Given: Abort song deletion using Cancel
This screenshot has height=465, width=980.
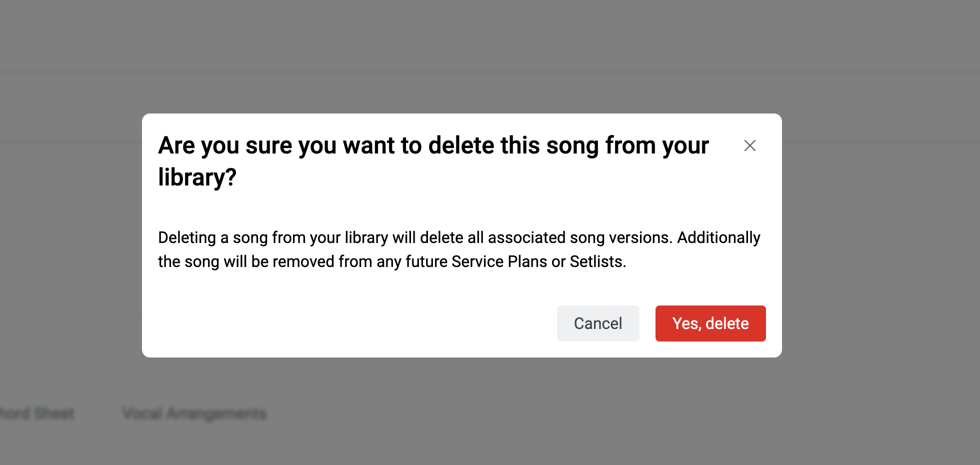Looking at the screenshot, I should pos(598,323).
